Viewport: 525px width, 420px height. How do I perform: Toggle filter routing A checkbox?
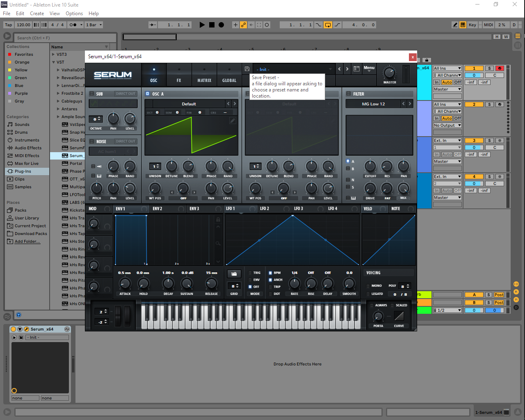tap(348, 161)
